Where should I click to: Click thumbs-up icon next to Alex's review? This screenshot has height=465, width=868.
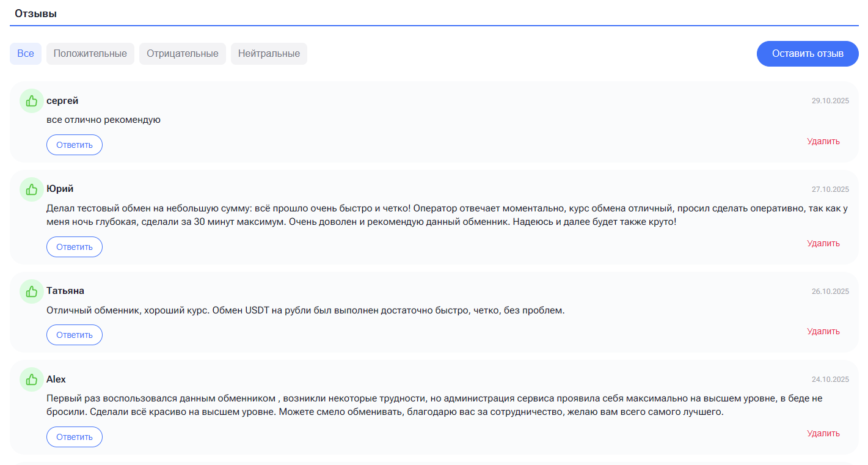click(x=32, y=379)
